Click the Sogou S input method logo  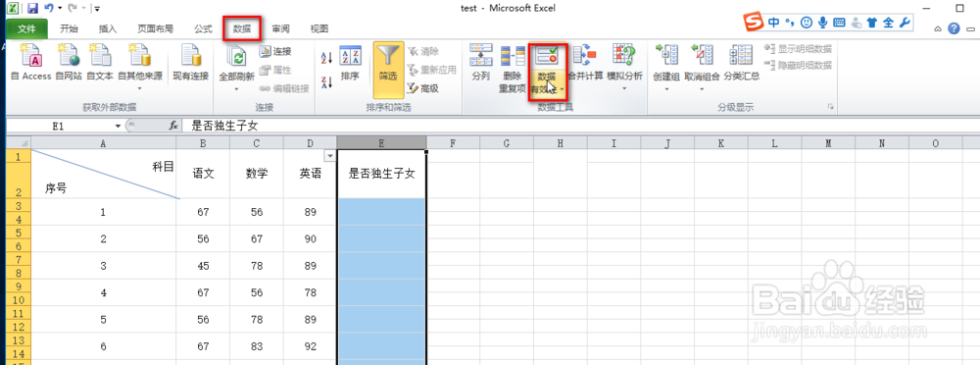pyautogui.click(x=754, y=23)
